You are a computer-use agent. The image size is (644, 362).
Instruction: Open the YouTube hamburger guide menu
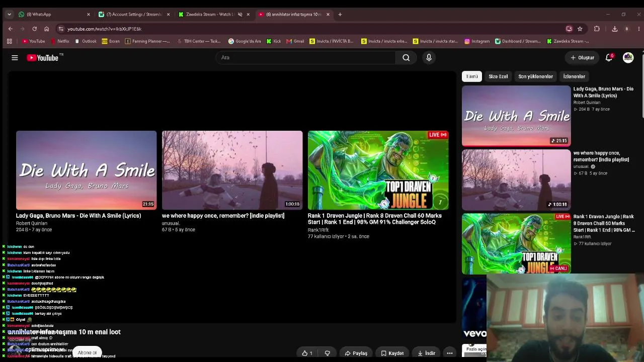point(15,58)
